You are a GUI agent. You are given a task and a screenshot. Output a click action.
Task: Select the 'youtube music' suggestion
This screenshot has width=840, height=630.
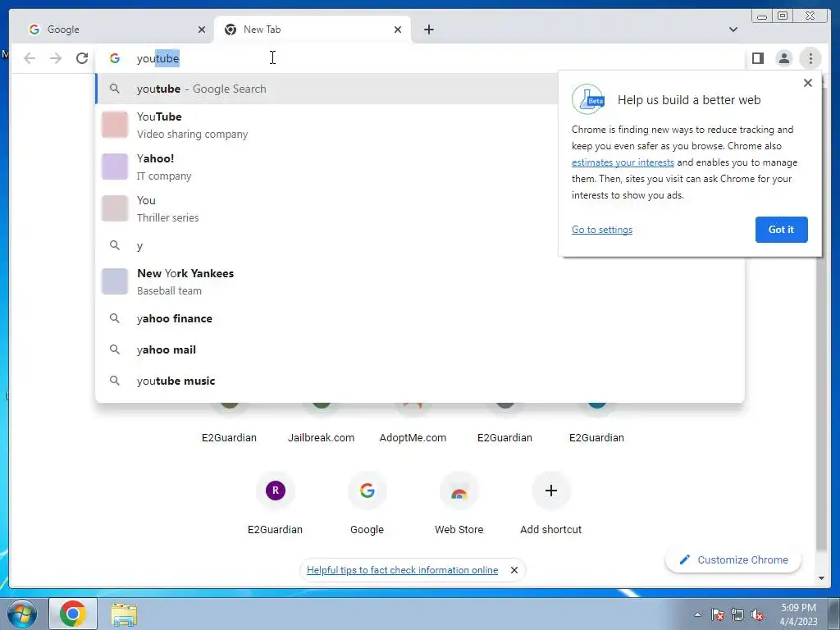click(420, 381)
